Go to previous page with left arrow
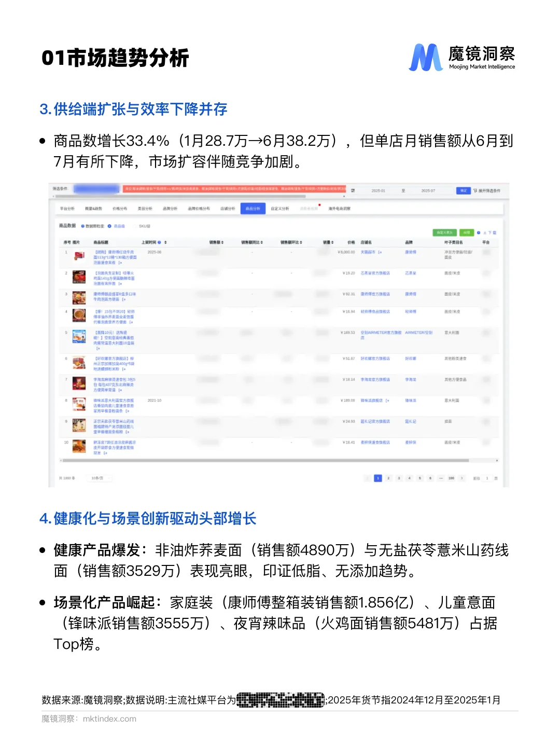560x747 pixels. pyautogui.click(x=368, y=478)
